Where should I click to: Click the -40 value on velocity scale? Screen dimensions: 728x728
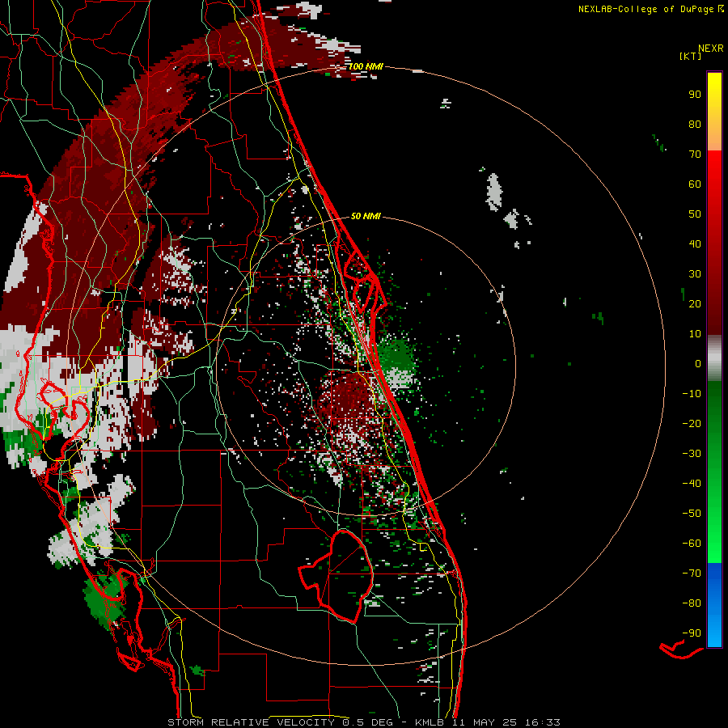point(692,484)
